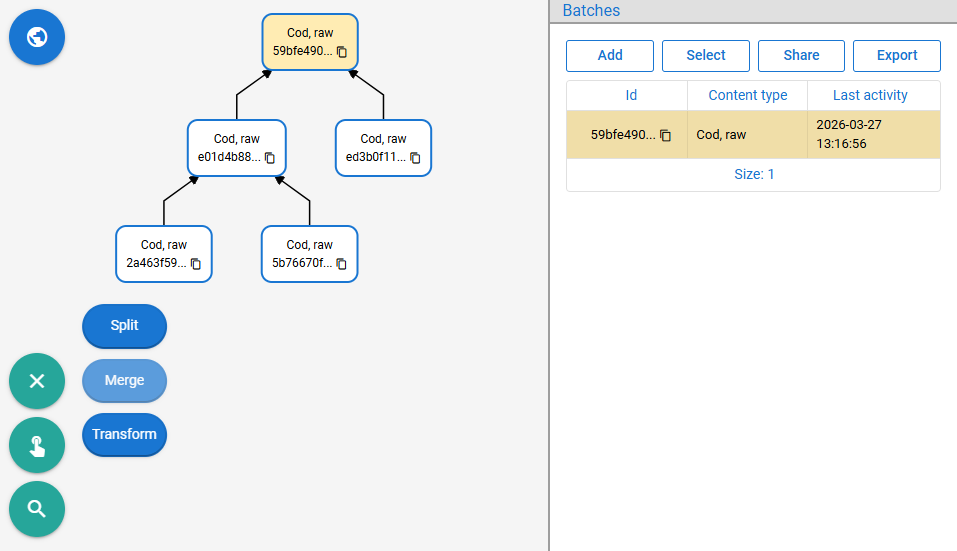Click the Merge button
957x551 pixels.
pyautogui.click(x=125, y=381)
